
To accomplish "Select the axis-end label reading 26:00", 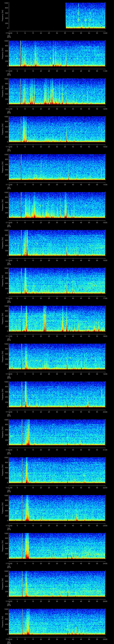I will coord(105,639).
